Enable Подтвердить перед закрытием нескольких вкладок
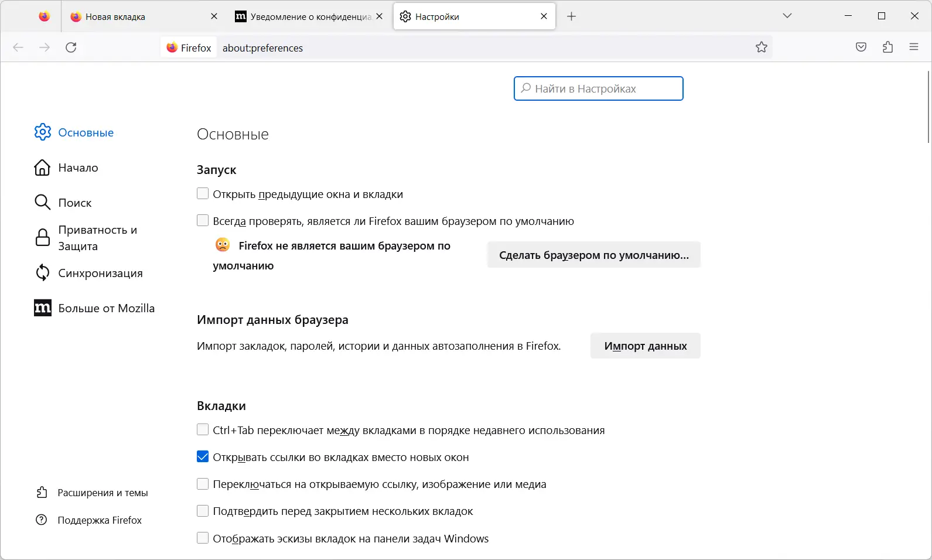 click(x=203, y=511)
